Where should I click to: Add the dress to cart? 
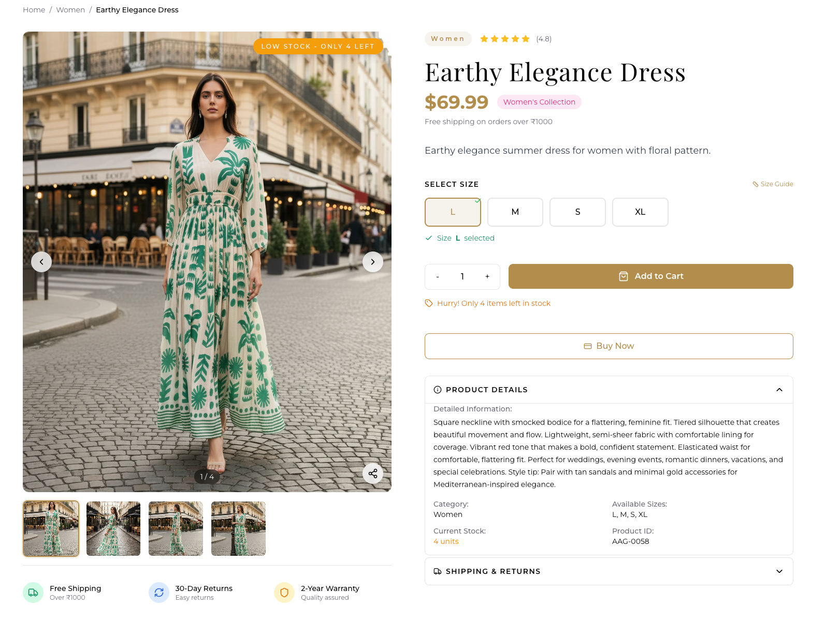(650, 276)
